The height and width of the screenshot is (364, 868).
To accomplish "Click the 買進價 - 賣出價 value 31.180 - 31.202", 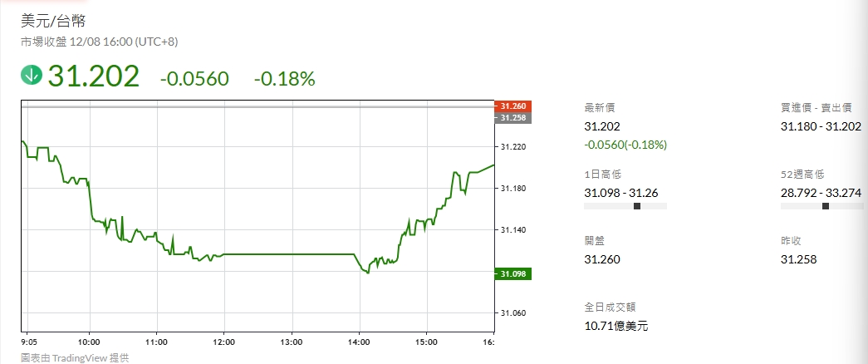I will [821, 126].
